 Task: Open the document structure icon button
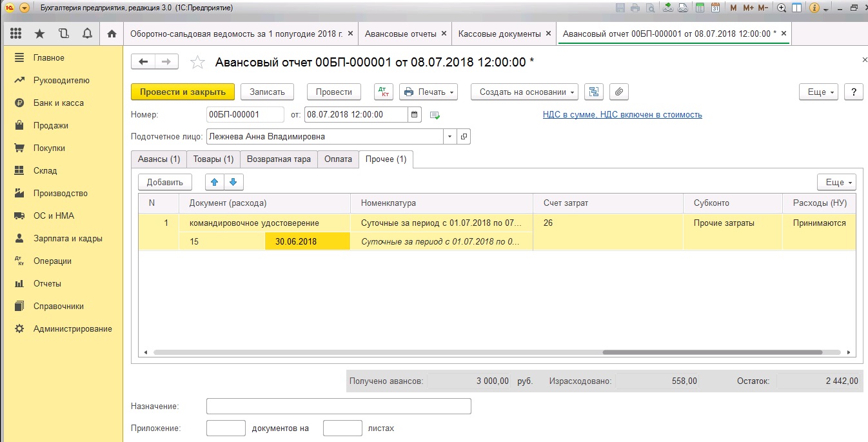coord(593,92)
